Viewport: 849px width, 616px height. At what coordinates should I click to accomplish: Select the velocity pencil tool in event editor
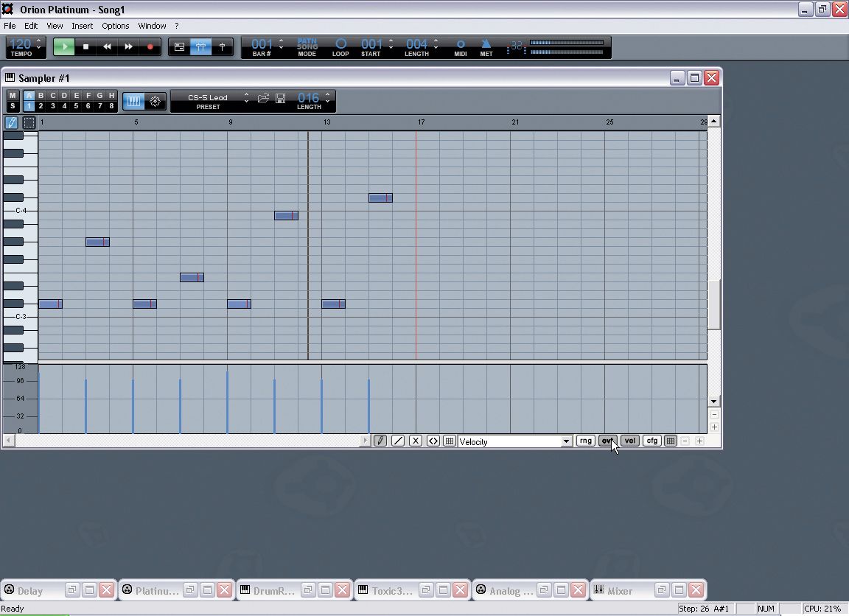point(380,441)
